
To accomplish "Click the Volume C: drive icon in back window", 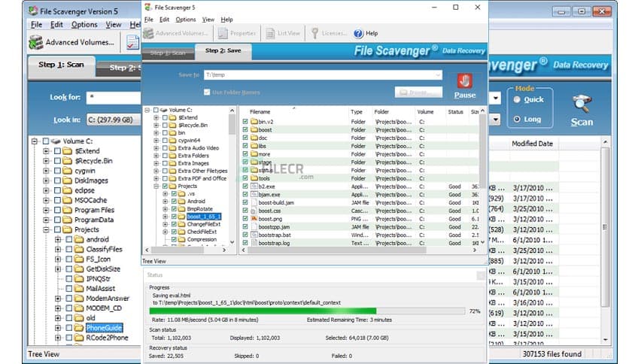I will pyautogui.click(x=56, y=141).
